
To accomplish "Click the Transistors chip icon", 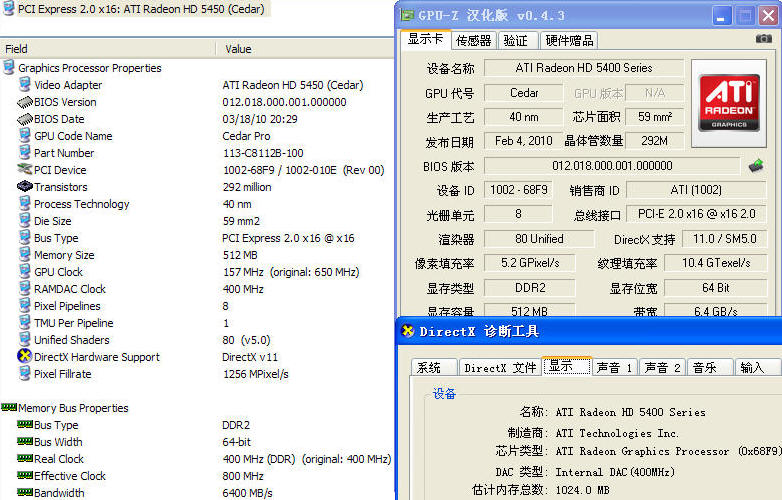I will click(x=24, y=186).
